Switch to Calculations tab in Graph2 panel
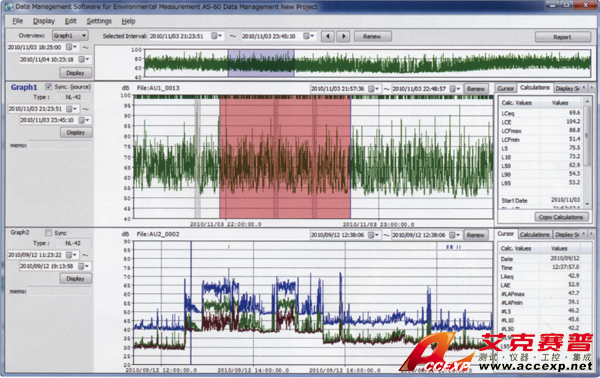Viewport: 600px width, 378px height. tap(535, 235)
